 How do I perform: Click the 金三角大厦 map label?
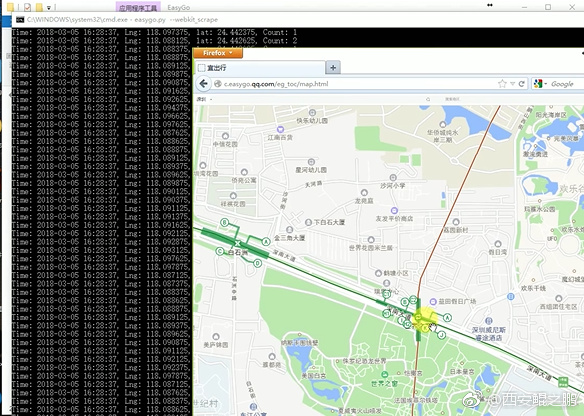pyautogui.click(x=289, y=238)
